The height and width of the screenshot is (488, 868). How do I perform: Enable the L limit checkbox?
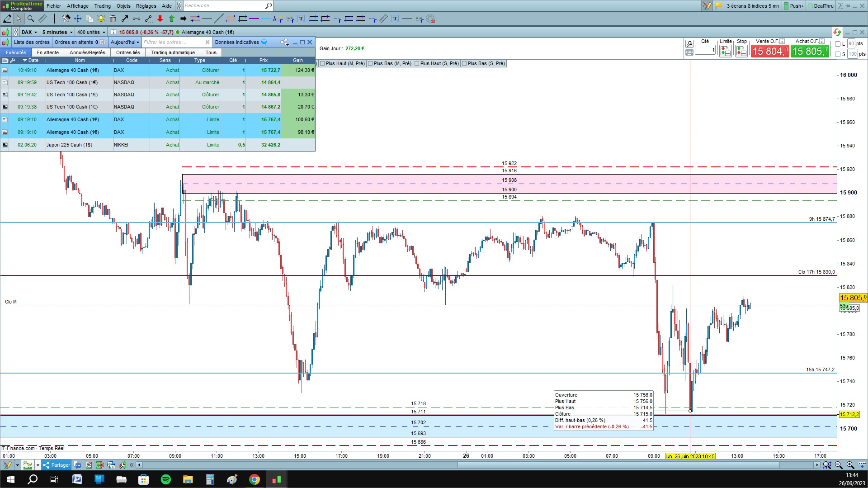pyautogui.click(x=838, y=44)
